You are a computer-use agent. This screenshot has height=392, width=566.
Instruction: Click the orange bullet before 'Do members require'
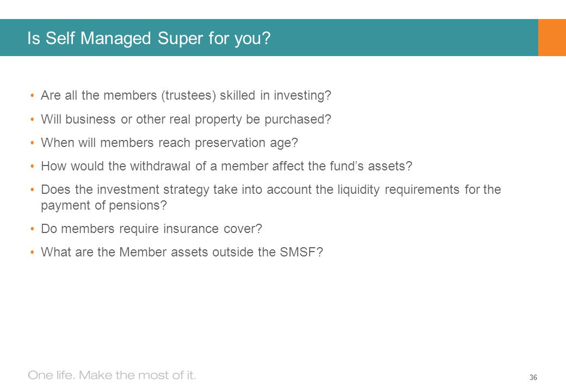[x=33, y=229]
